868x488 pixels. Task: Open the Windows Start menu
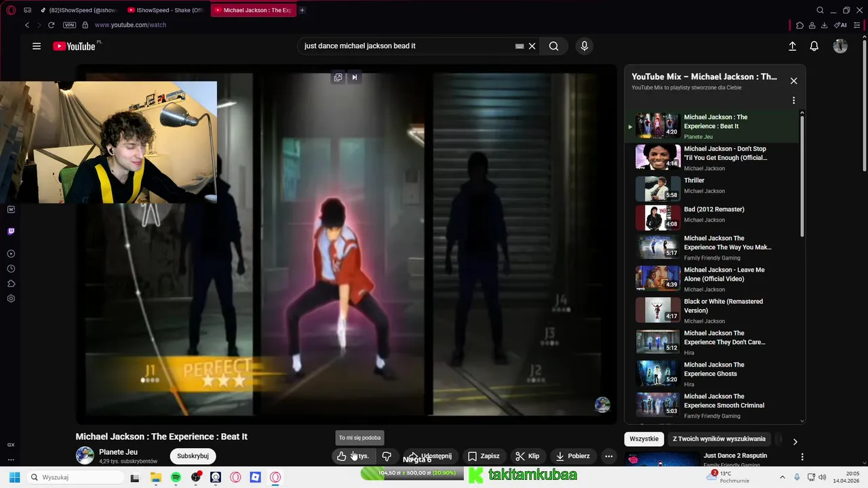(14, 477)
